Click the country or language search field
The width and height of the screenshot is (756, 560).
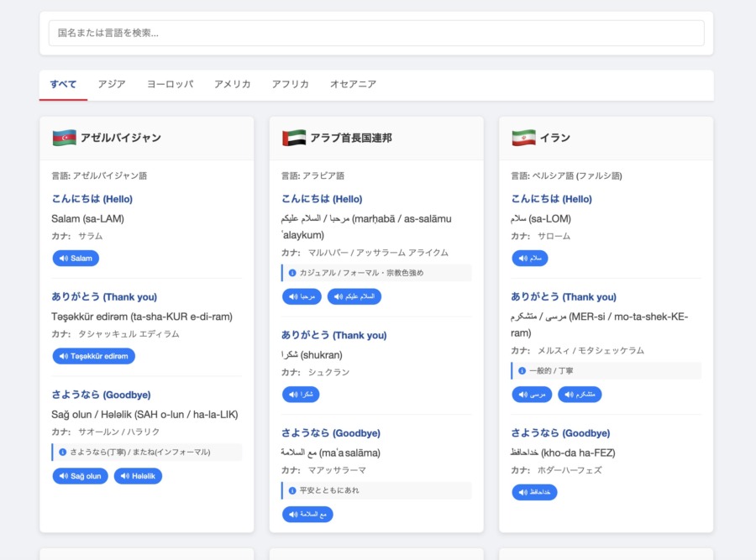pyautogui.click(x=376, y=33)
